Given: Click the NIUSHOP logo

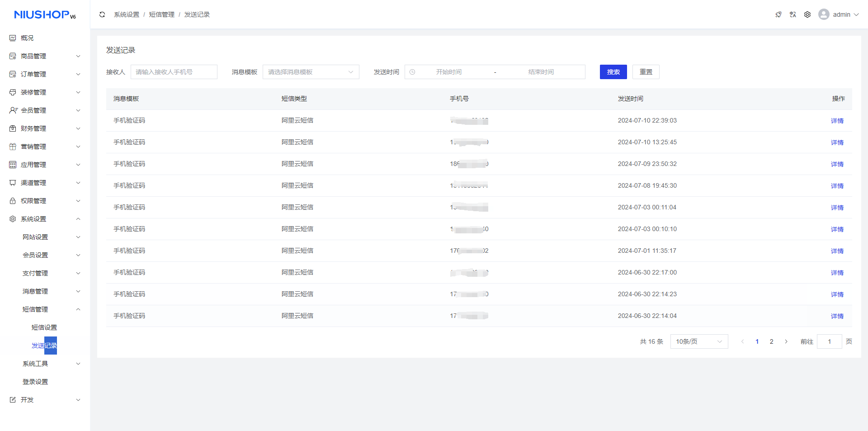Looking at the screenshot, I should tap(45, 15).
